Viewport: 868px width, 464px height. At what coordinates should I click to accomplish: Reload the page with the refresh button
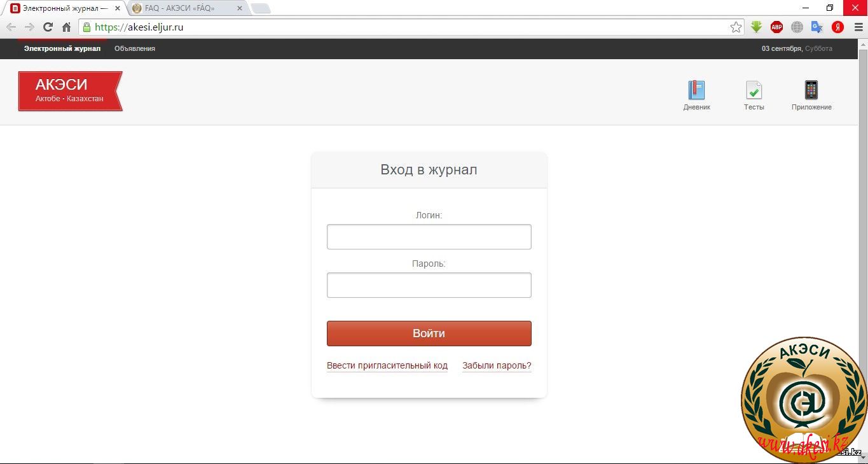pos(48,27)
